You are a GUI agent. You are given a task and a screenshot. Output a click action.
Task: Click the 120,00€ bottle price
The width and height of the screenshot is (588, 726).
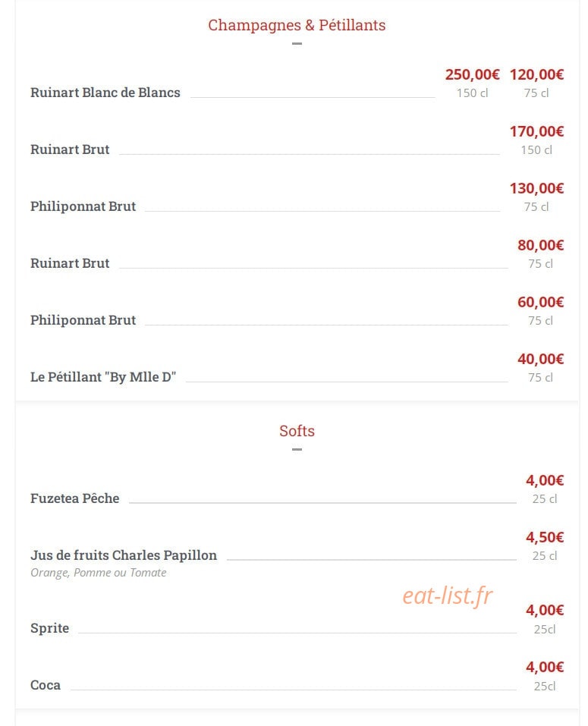click(536, 74)
